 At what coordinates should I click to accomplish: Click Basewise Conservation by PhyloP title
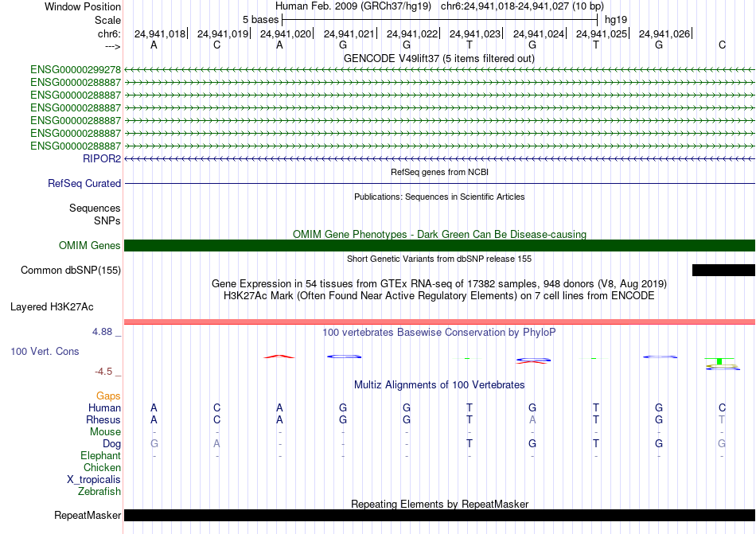[439, 332]
